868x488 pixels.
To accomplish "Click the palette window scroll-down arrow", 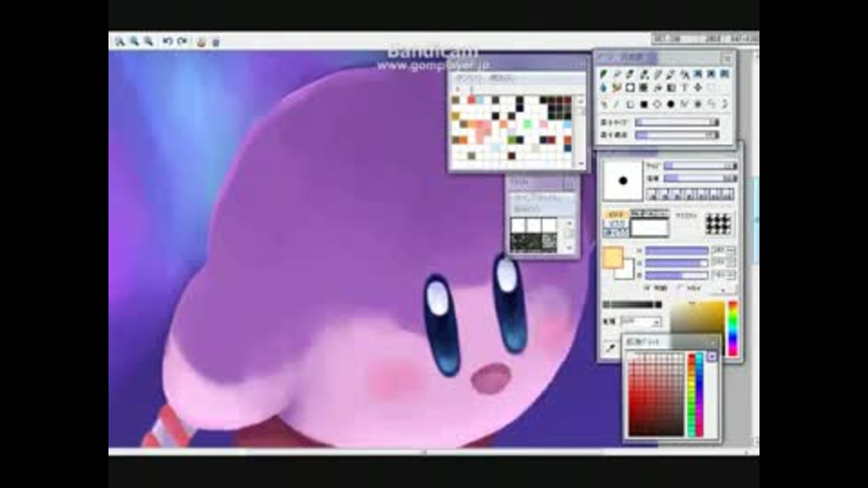I will point(581,164).
